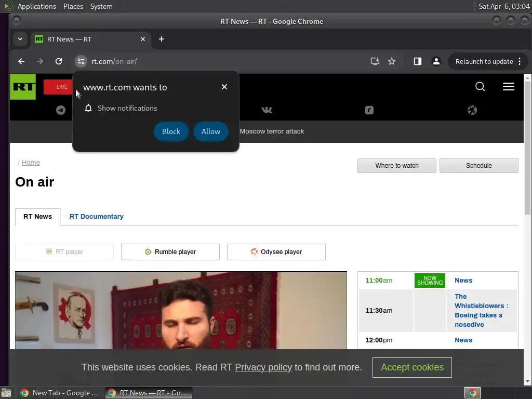Image resolution: width=532 pixels, height=399 pixels.
Task: Open The Whistleblowers Boeing program link
Action: pos(481,311)
